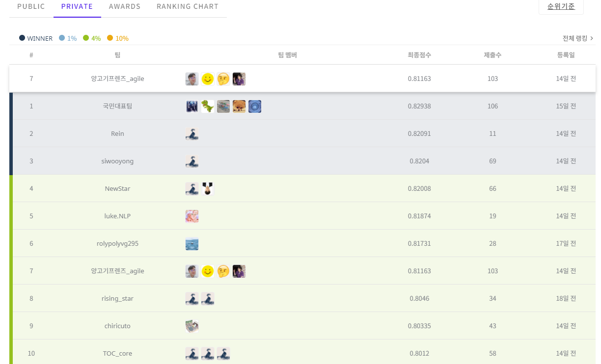Click the 최종점수 column header
This screenshot has height=364, width=601.
click(419, 55)
